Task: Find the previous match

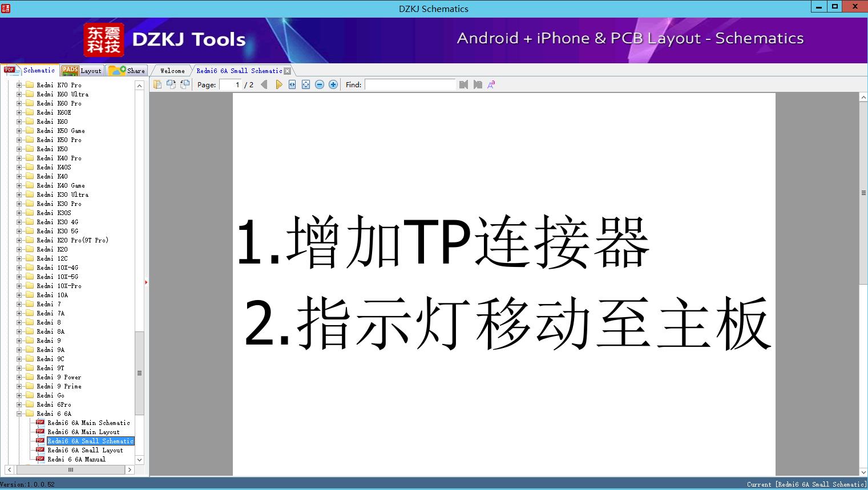Action: coord(463,84)
